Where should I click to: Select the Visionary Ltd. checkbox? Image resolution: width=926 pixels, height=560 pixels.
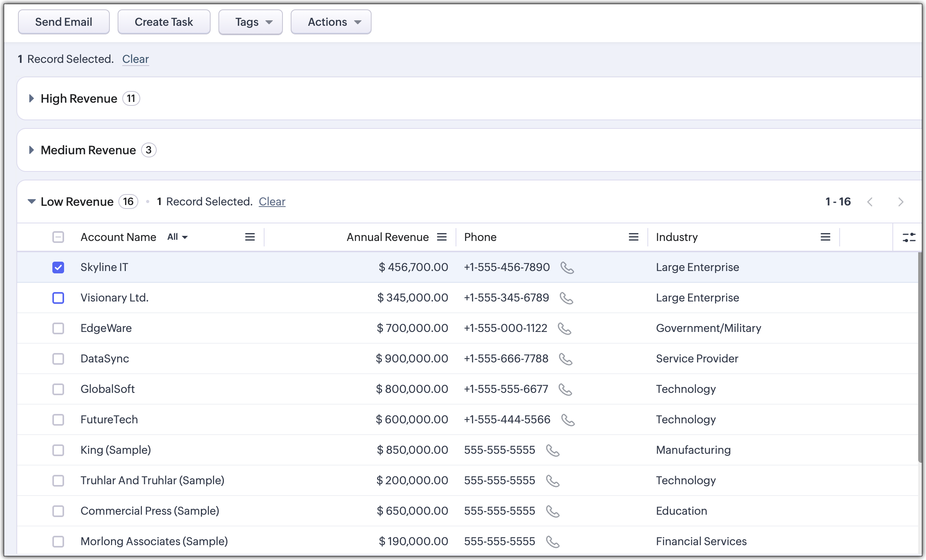(x=58, y=298)
